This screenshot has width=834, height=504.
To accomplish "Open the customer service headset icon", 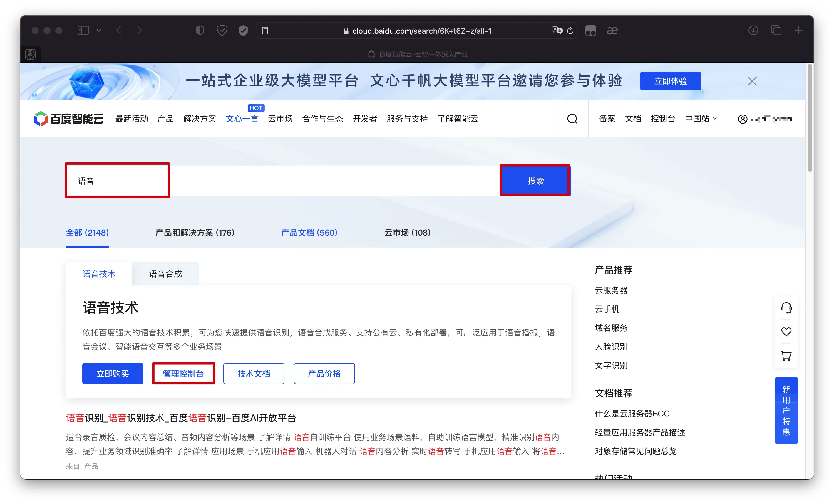I will pyautogui.click(x=786, y=308).
